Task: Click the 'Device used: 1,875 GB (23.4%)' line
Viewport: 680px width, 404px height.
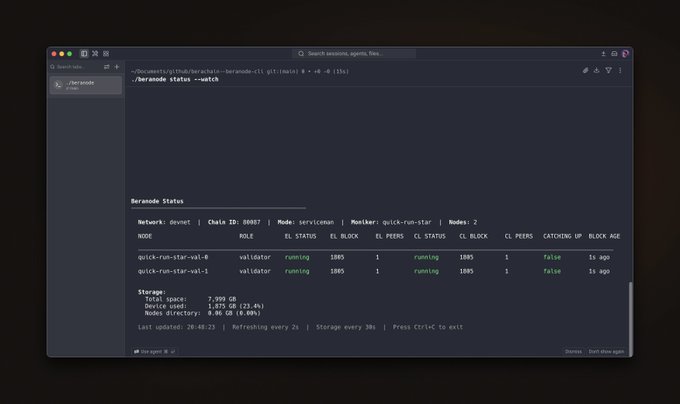Action: point(204,306)
